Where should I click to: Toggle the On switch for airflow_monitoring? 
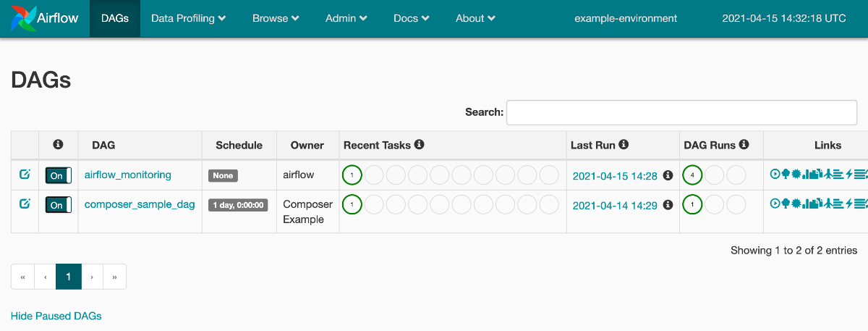tap(59, 175)
